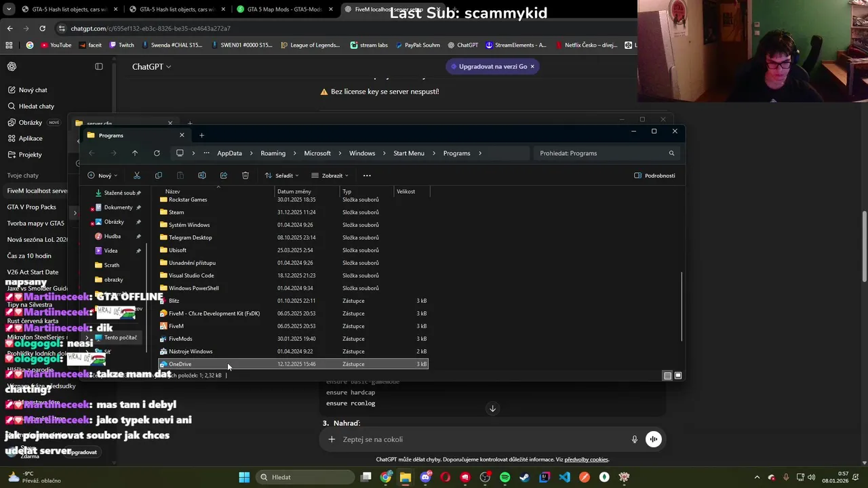Open Spotify from the taskbar
Screen dimensions: 868x488
click(505, 477)
